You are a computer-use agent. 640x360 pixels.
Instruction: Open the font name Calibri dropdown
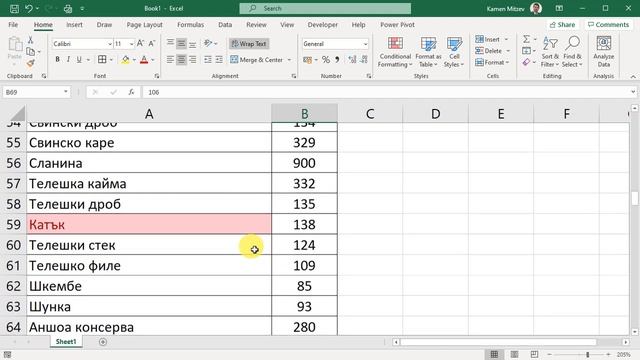(x=110, y=44)
